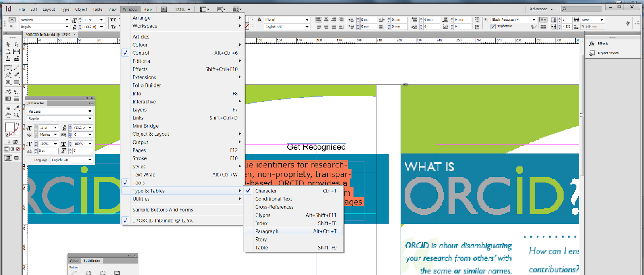The height and width of the screenshot is (275, 644).
Task: Choose Layers in the Window menu
Action: point(182,110)
